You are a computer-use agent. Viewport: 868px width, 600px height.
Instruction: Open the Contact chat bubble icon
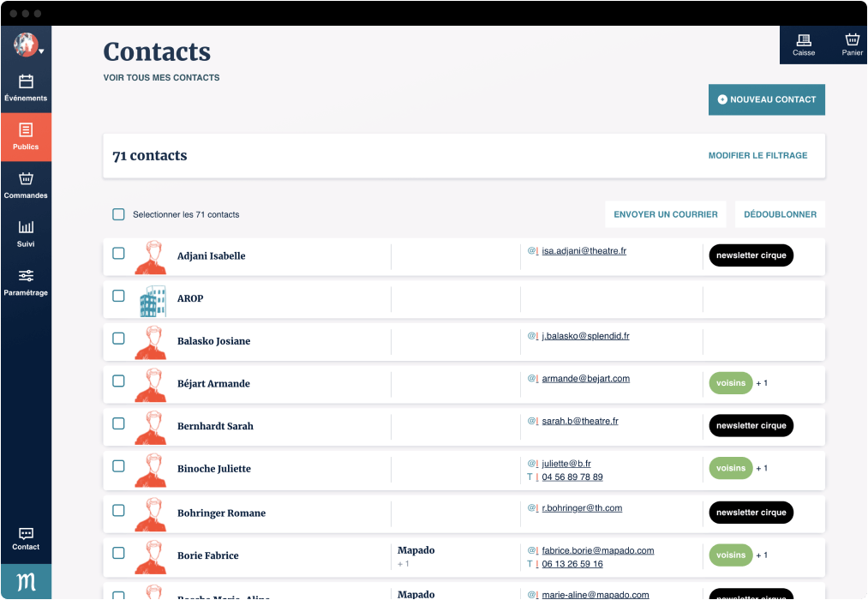point(26,535)
